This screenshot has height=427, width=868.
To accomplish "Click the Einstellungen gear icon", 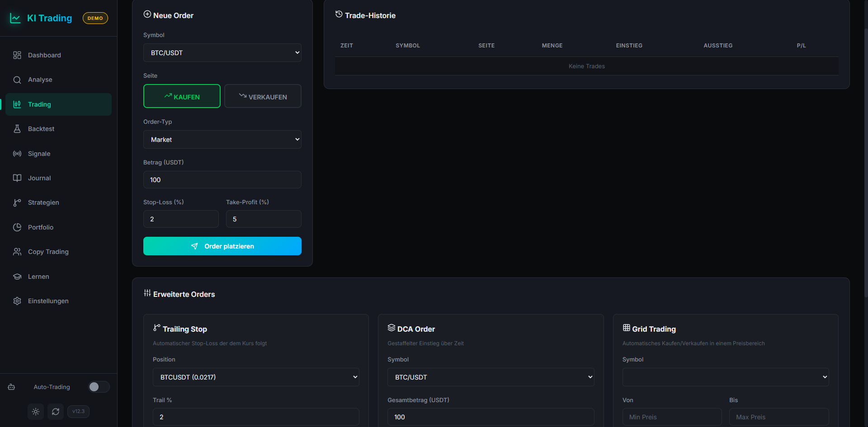I will click(17, 301).
